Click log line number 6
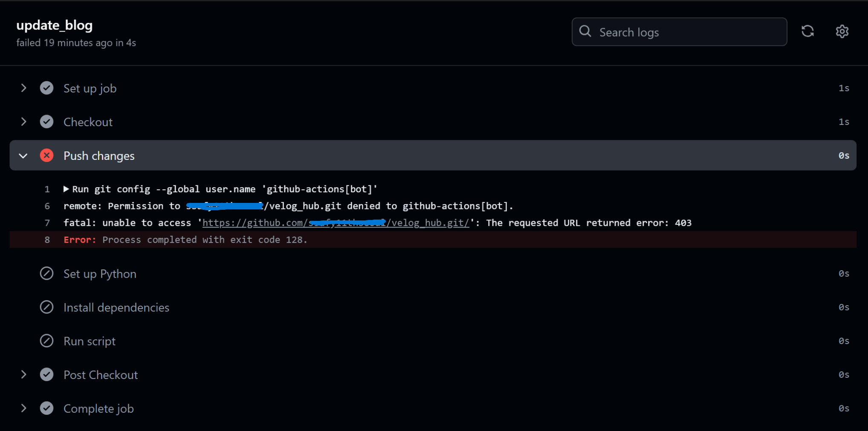Image resolution: width=868 pixels, height=431 pixels. coord(47,206)
